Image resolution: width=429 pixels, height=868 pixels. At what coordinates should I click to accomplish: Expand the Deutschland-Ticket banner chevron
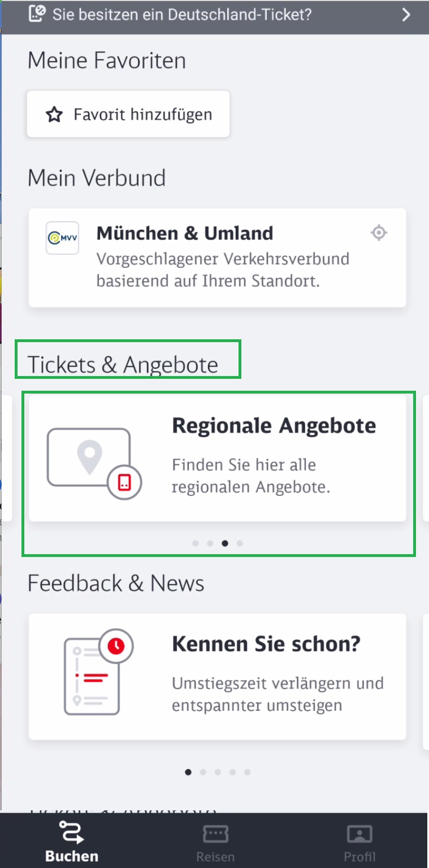pos(406,15)
